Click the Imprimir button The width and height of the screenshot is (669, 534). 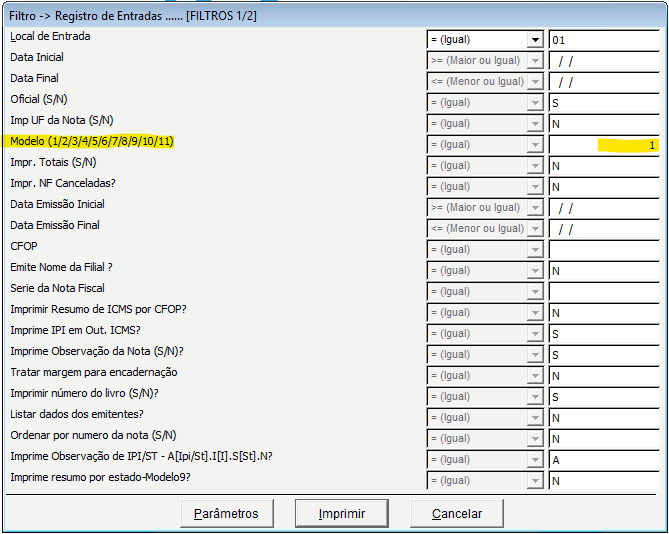[x=342, y=514]
